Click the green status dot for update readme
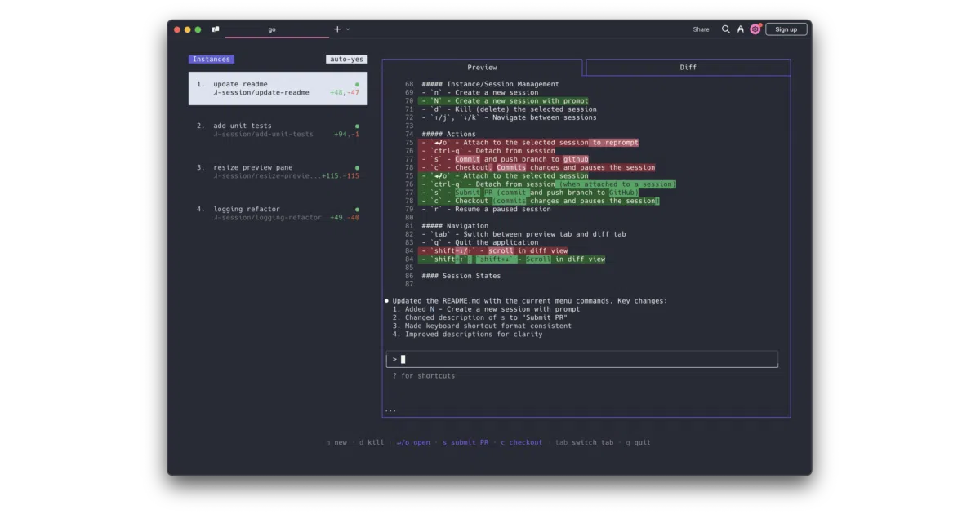 coord(357,84)
